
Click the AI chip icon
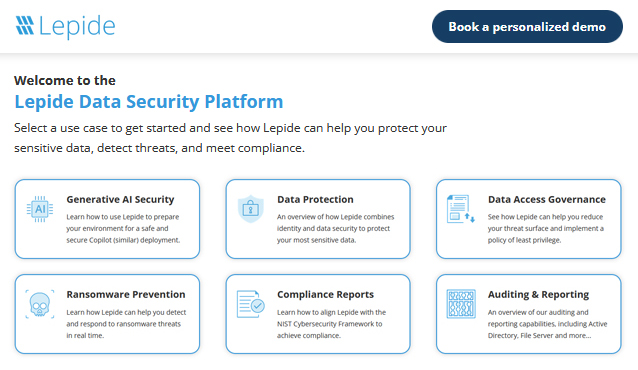click(x=40, y=209)
